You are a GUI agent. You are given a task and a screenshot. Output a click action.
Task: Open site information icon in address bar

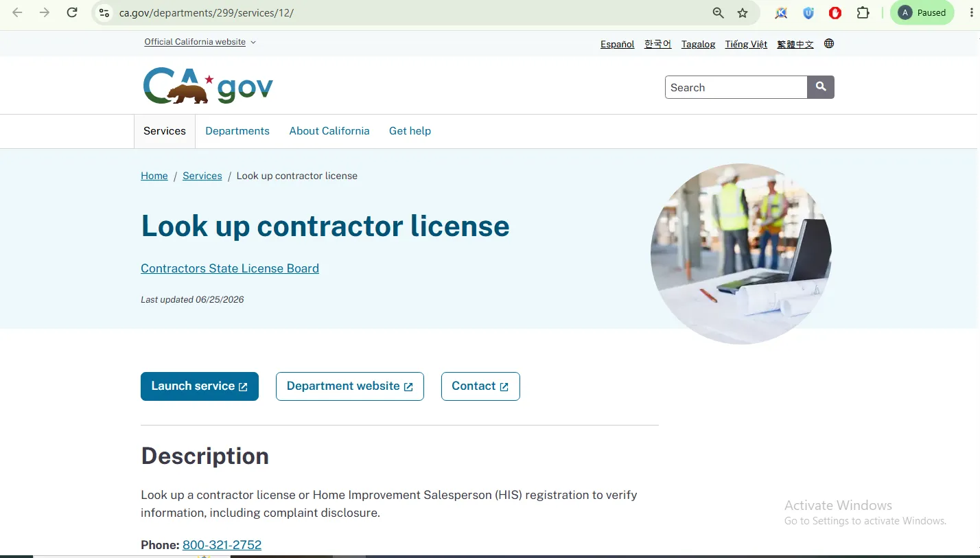tap(104, 12)
